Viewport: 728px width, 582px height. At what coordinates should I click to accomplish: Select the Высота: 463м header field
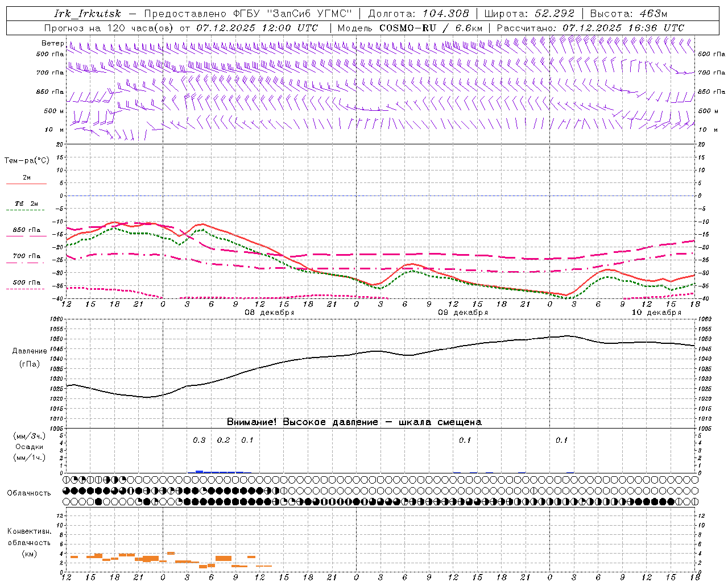(628, 14)
